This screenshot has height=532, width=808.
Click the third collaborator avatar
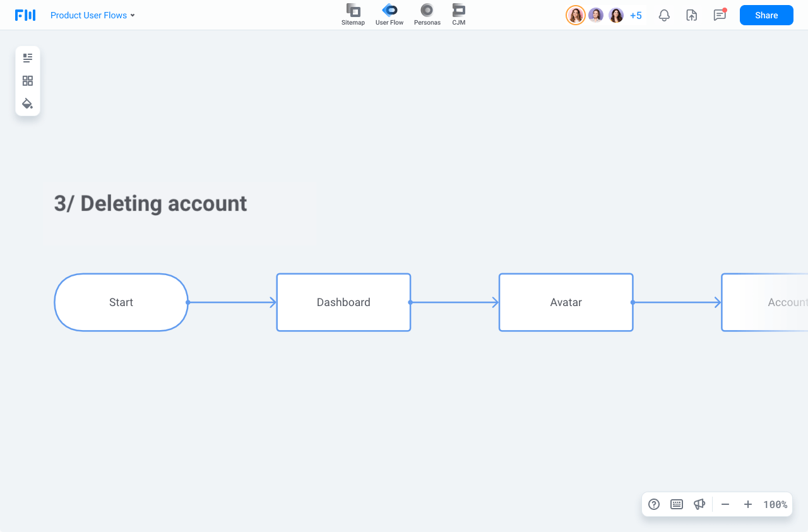616,15
